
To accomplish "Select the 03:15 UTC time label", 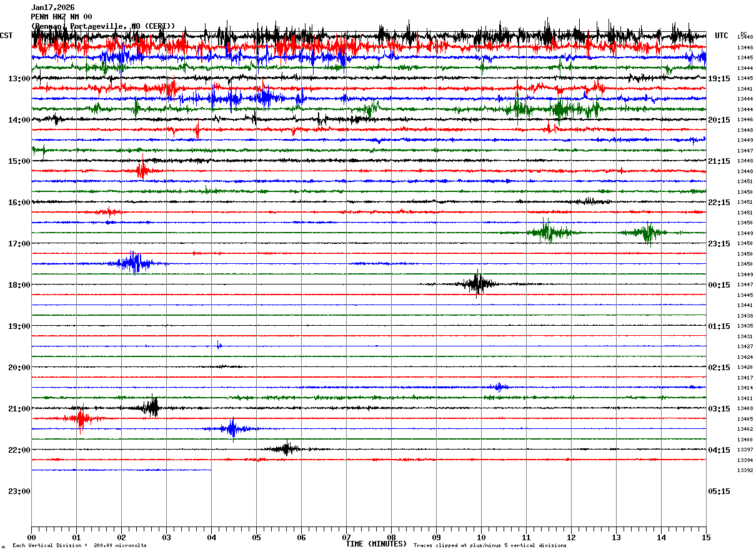I will (x=719, y=409).
